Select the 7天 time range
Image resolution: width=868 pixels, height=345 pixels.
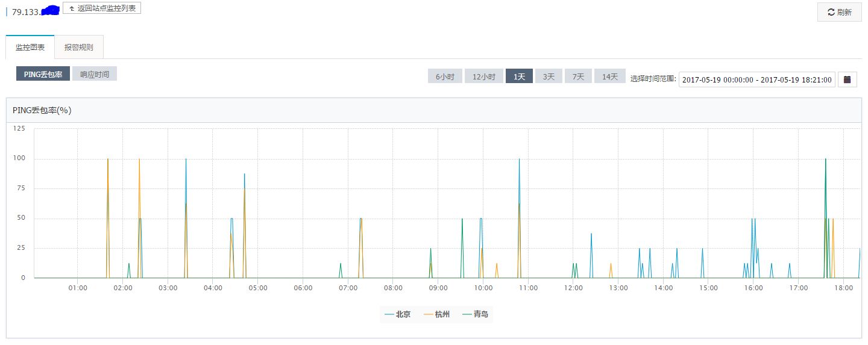pyautogui.click(x=578, y=76)
